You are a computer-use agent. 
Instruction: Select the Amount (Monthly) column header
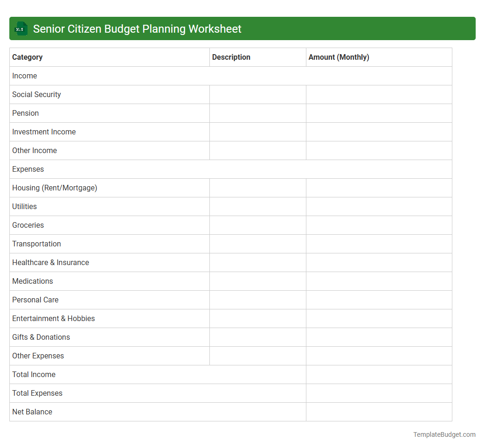pyautogui.click(x=338, y=57)
